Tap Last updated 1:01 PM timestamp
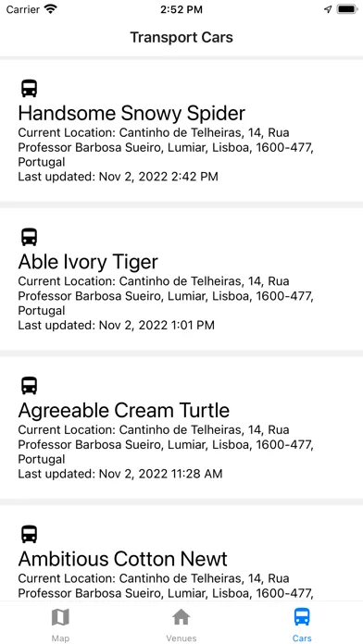Image resolution: width=363 pixels, height=644 pixels. click(x=117, y=326)
